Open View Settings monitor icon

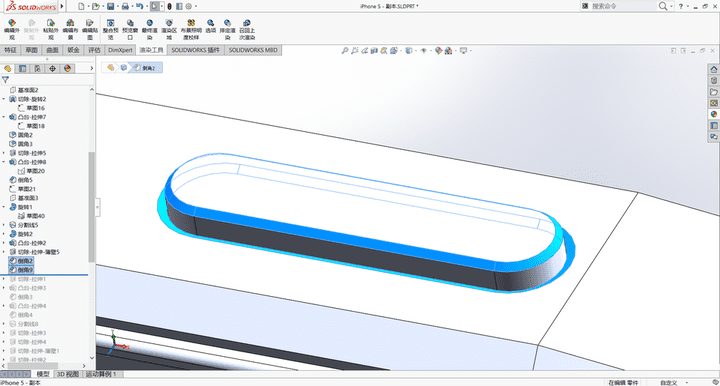(463, 50)
